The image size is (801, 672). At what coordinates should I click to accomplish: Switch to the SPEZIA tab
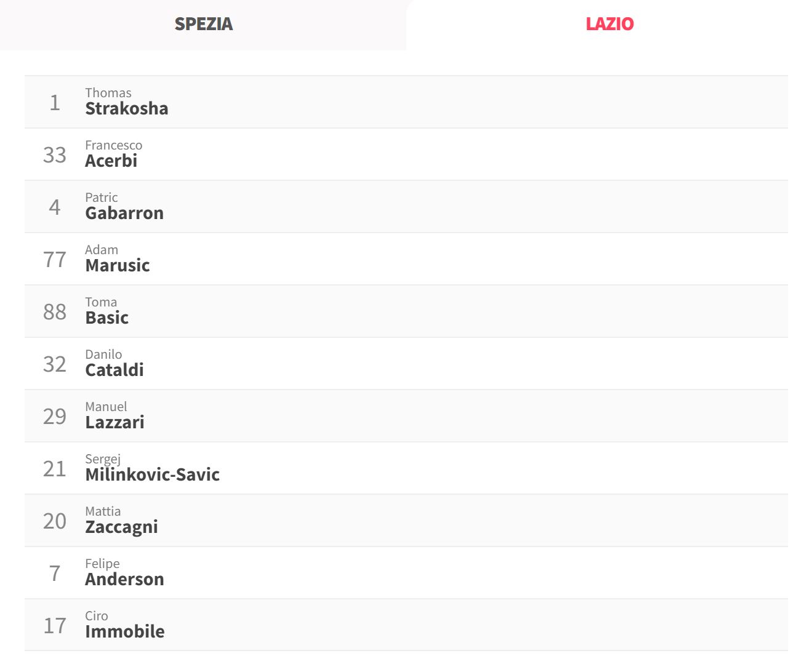tap(203, 24)
